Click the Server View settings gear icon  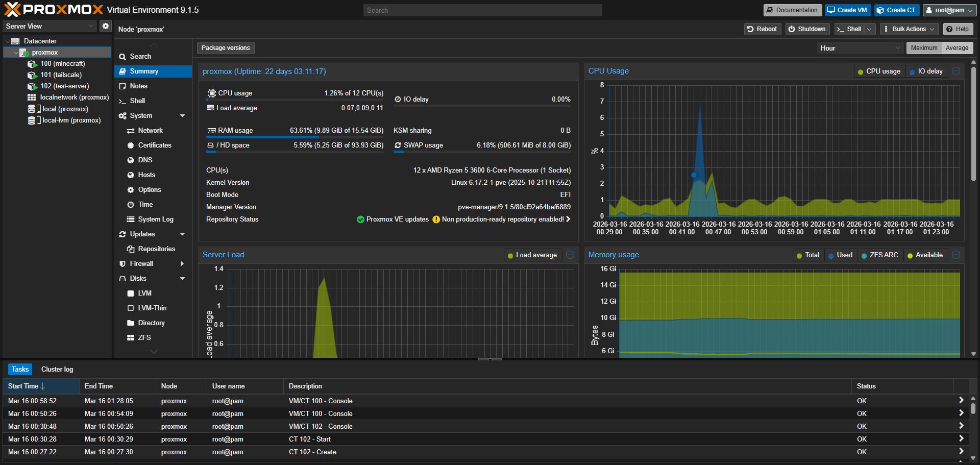(105, 26)
